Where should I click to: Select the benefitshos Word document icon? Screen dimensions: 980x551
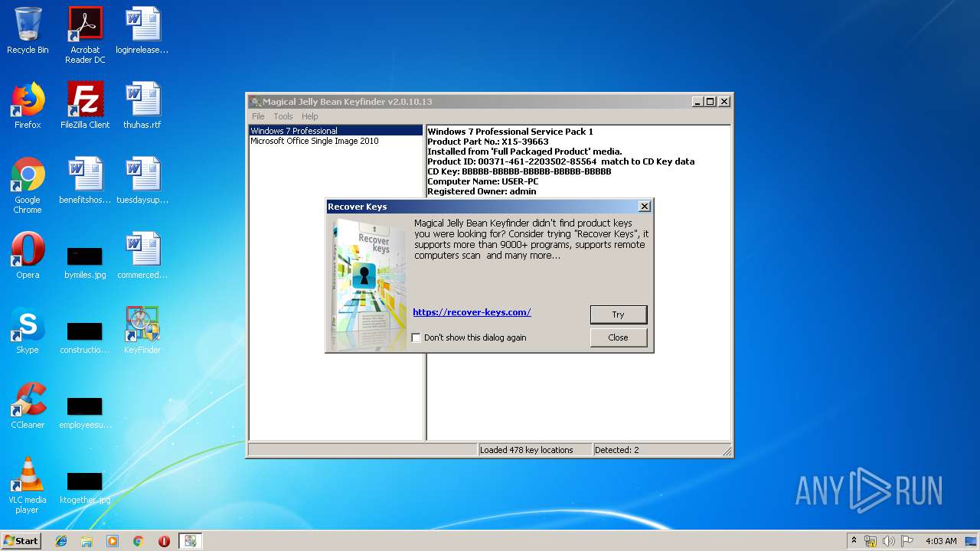[x=85, y=181]
